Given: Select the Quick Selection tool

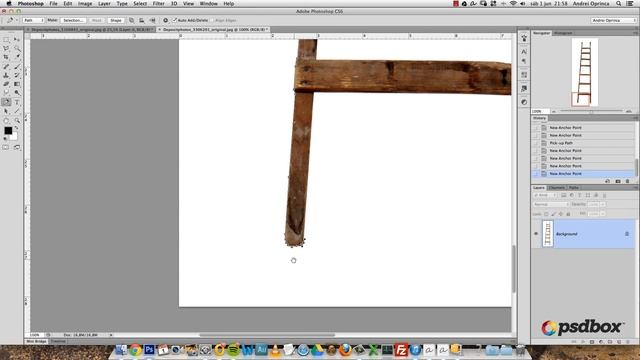Looking at the screenshot, I should click(17, 49).
